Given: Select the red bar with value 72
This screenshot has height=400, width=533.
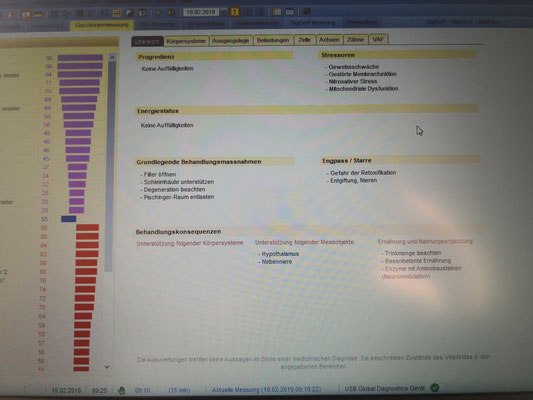Looking at the screenshot, I should (x=84, y=298).
